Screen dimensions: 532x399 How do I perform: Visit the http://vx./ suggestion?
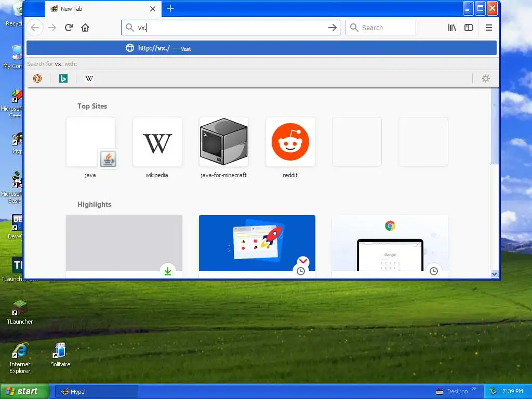pos(261,48)
